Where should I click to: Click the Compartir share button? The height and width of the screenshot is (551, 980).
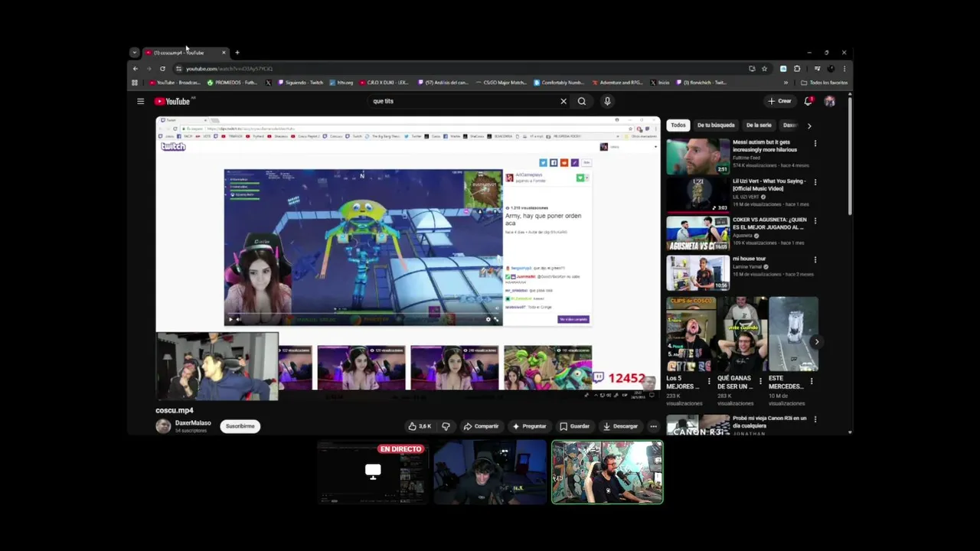tap(481, 426)
